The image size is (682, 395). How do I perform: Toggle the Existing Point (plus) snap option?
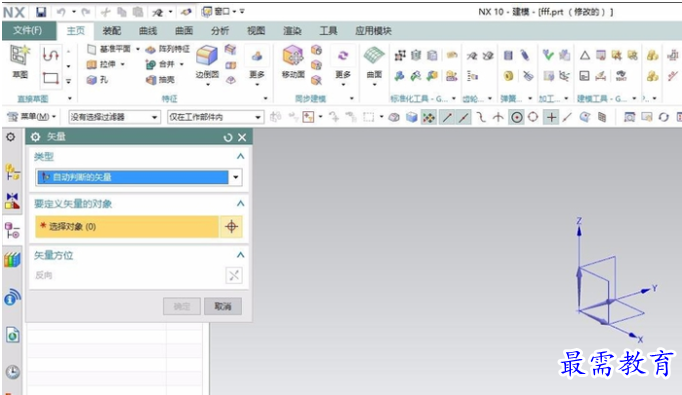(551, 117)
